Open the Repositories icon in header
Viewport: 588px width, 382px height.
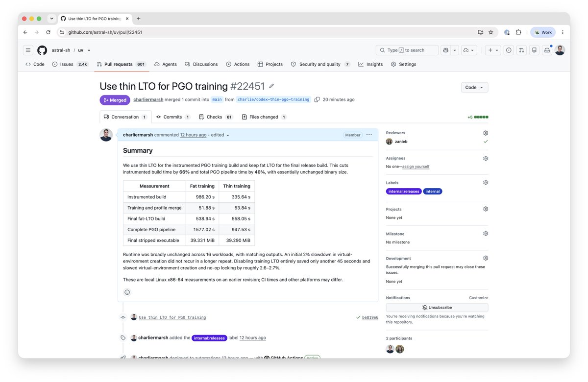click(534, 50)
